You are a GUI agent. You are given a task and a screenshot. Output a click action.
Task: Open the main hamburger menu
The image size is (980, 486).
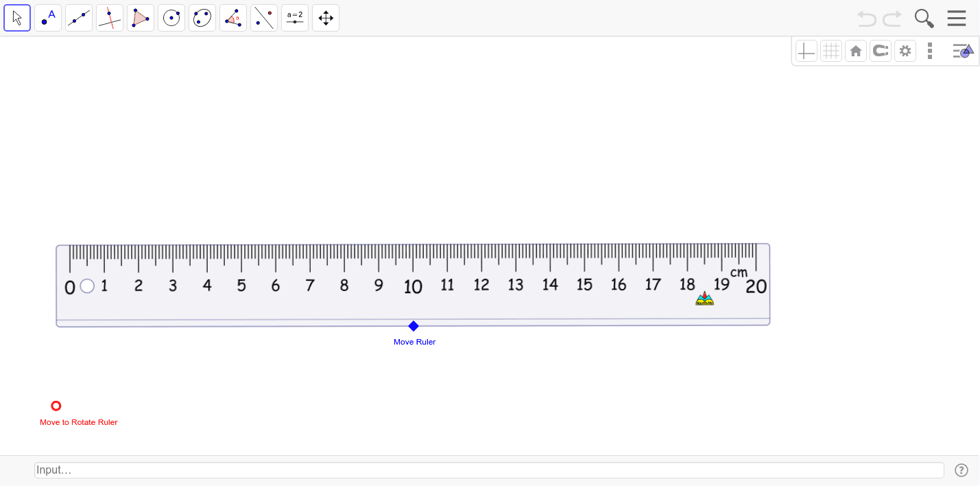956,18
